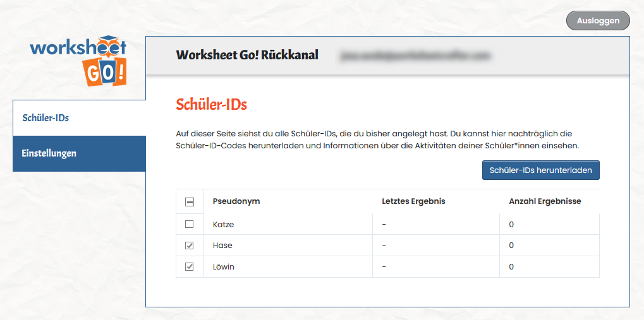Click Schüler-IDs herunterladen button
Viewport: 644px width, 320px height.
click(x=540, y=170)
